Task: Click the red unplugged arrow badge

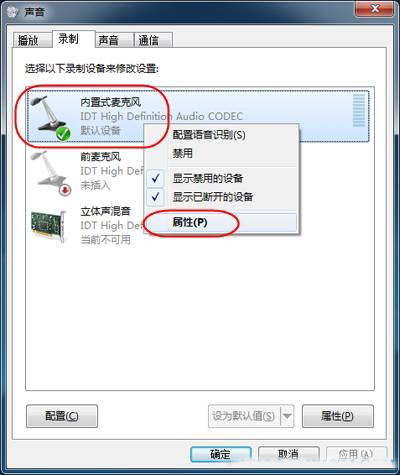Action: click(x=66, y=190)
